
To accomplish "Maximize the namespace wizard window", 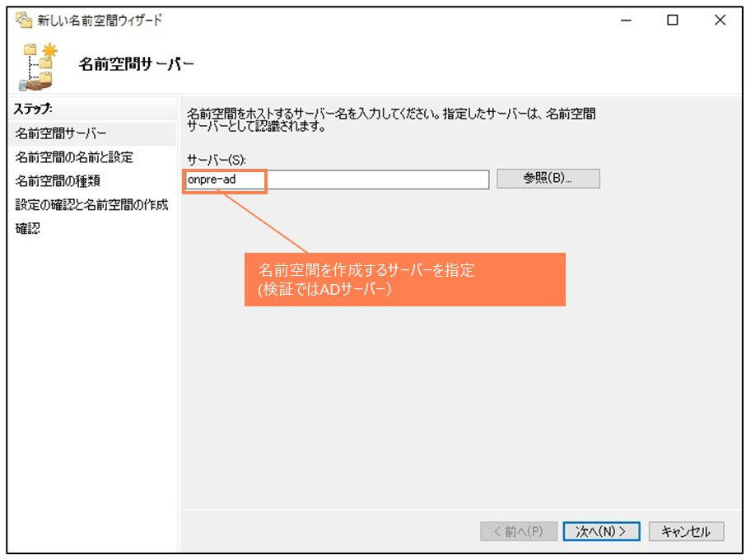I will 673,20.
